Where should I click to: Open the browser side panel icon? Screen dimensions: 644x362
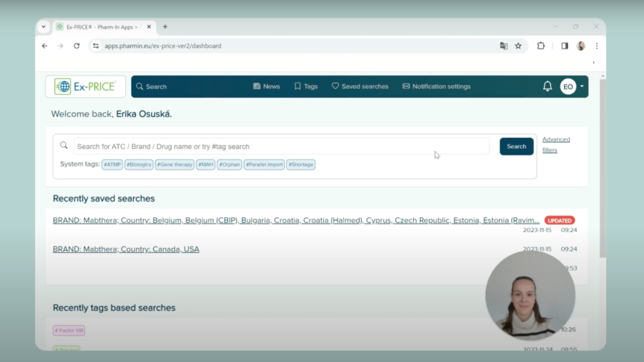click(565, 46)
